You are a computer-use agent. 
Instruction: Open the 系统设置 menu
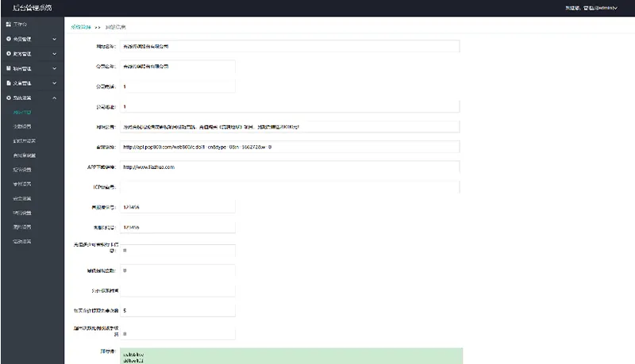tap(32, 98)
